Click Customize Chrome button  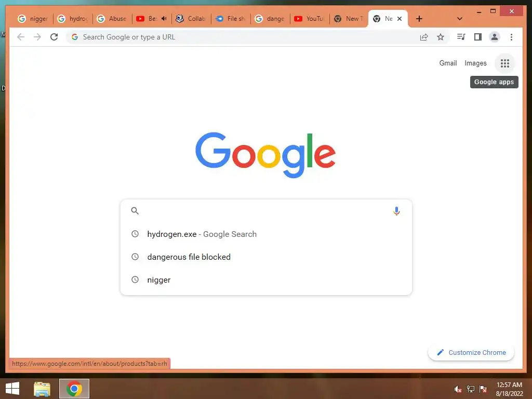pos(471,353)
